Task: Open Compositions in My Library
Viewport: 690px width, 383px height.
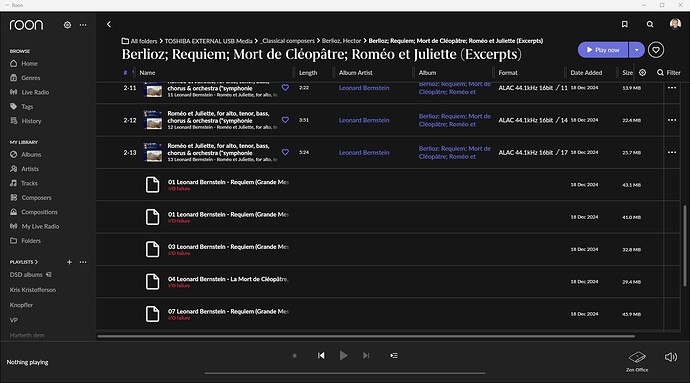Action: pos(34,212)
